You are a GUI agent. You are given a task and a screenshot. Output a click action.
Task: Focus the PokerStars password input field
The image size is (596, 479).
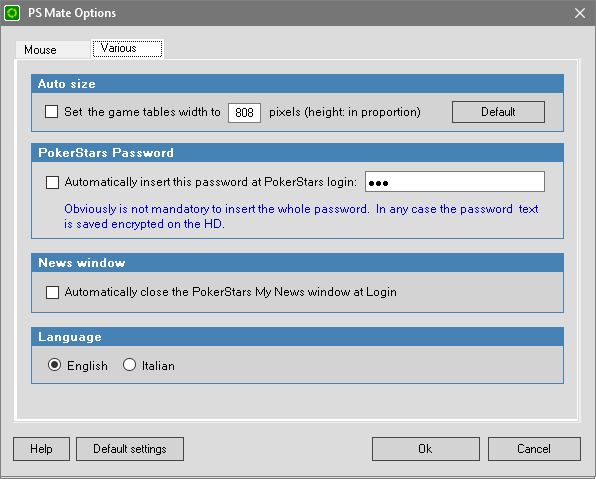[x=455, y=182]
